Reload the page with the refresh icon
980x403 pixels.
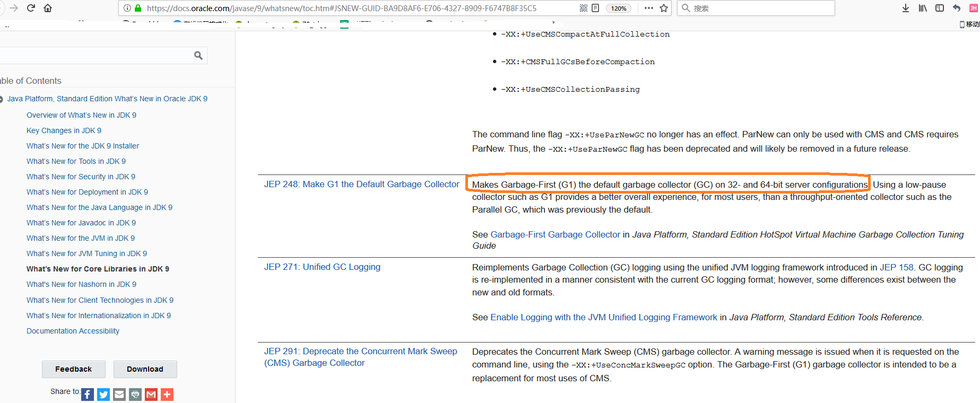point(31,8)
